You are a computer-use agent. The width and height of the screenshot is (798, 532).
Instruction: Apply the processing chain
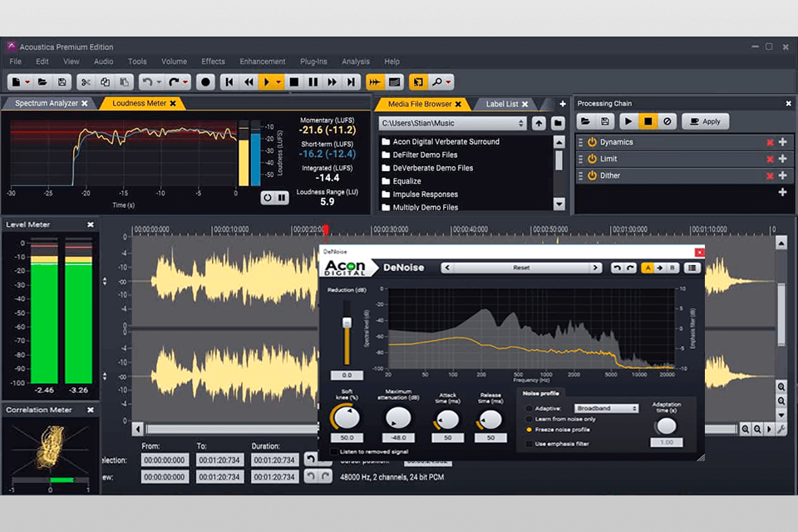click(x=706, y=121)
